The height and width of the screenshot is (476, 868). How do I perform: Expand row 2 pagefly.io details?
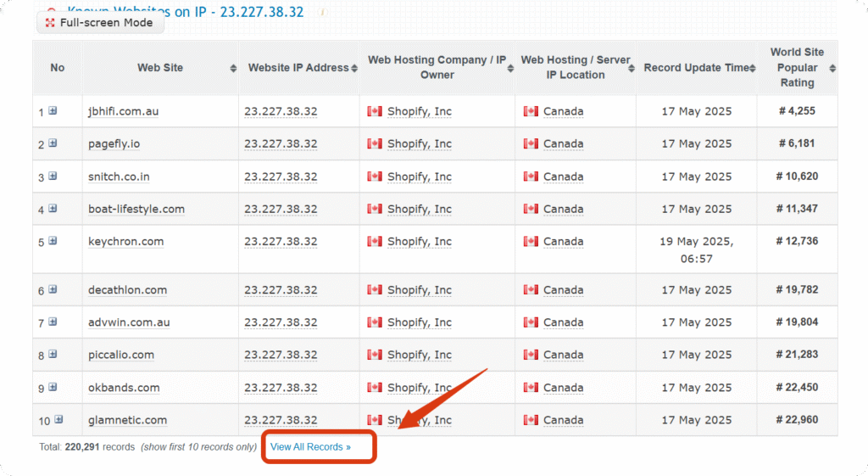point(53,143)
